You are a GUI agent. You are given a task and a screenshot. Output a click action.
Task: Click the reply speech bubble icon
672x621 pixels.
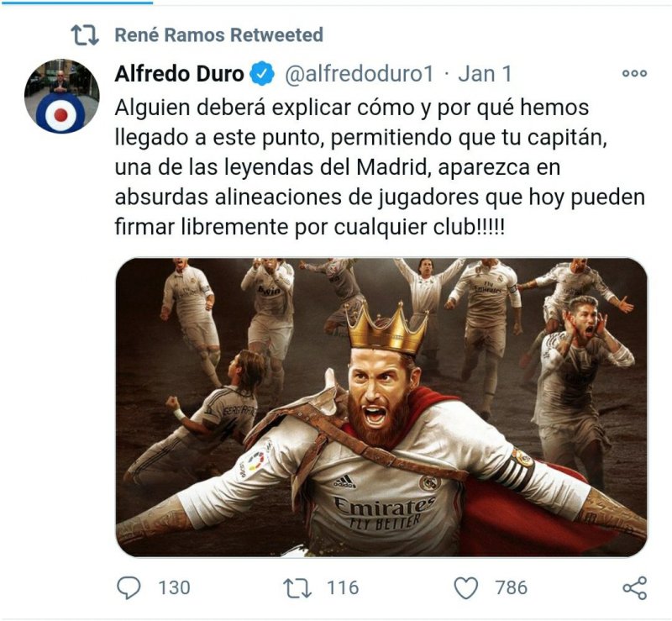pyautogui.click(x=129, y=588)
